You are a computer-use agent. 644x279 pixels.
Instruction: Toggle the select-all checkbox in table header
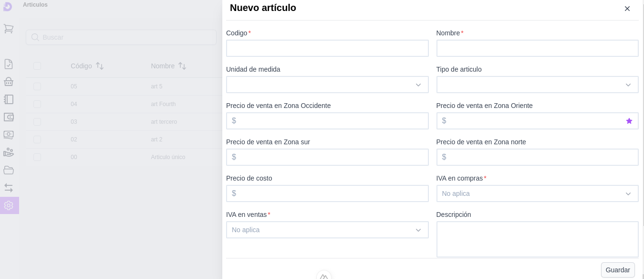(37, 66)
